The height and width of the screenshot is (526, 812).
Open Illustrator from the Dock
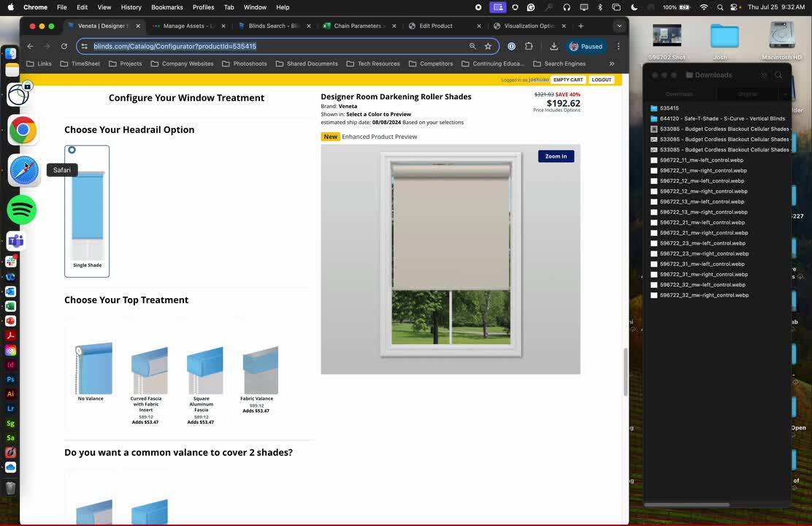[10, 394]
